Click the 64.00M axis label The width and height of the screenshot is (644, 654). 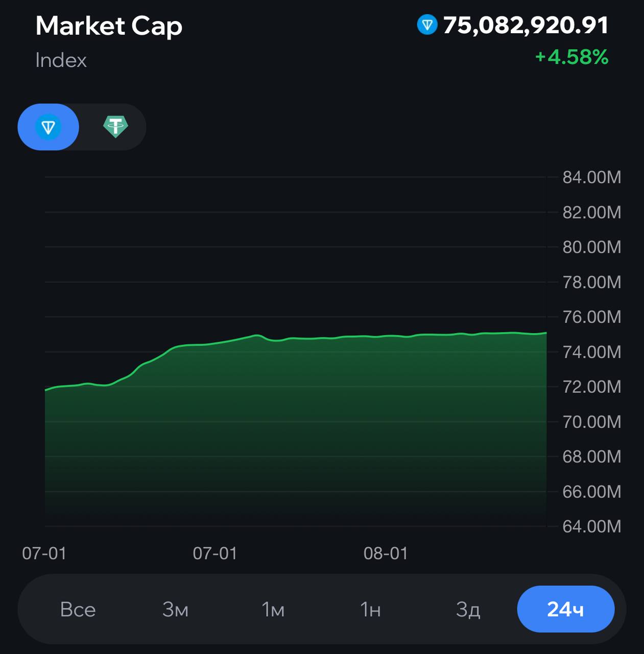click(591, 526)
